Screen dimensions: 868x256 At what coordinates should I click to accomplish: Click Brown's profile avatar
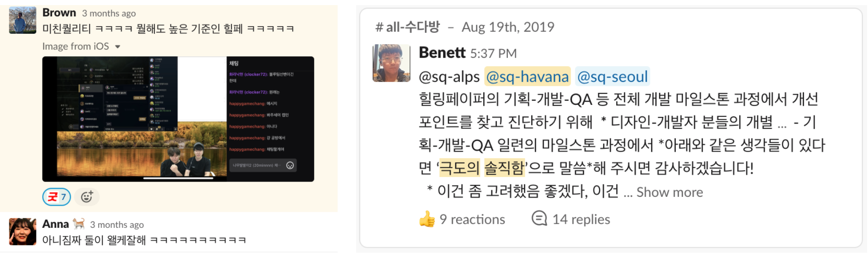click(x=23, y=20)
